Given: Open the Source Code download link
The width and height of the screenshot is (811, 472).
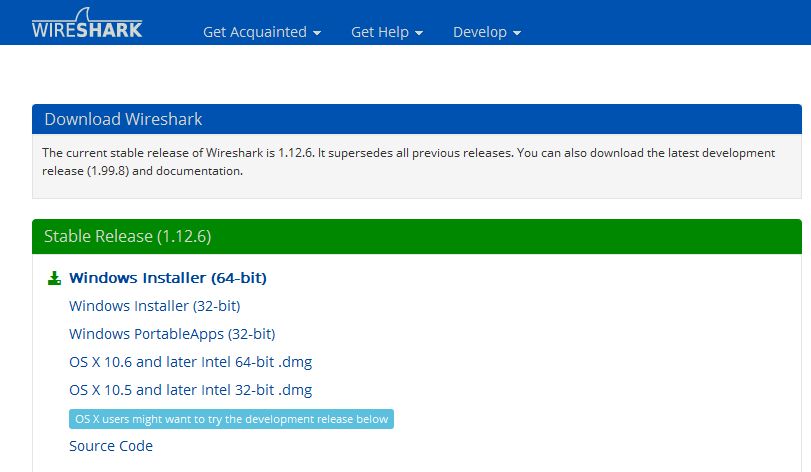Looking at the screenshot, I should (110, 446).
